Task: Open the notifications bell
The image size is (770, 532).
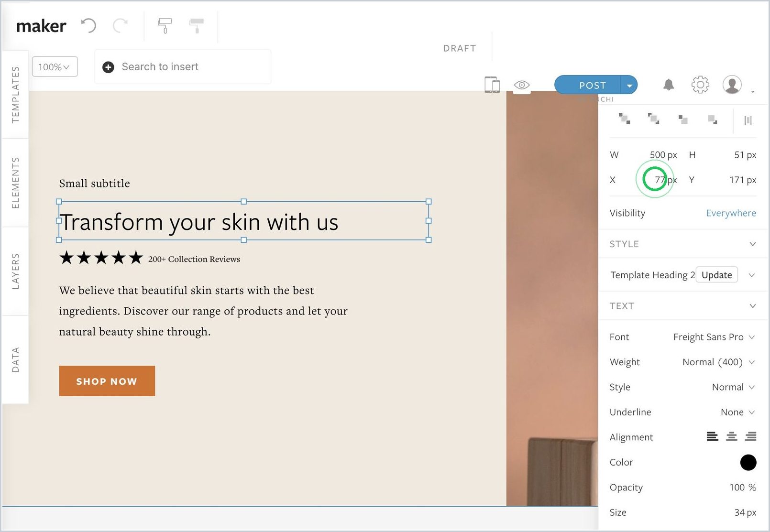Action: coord(669,85)
